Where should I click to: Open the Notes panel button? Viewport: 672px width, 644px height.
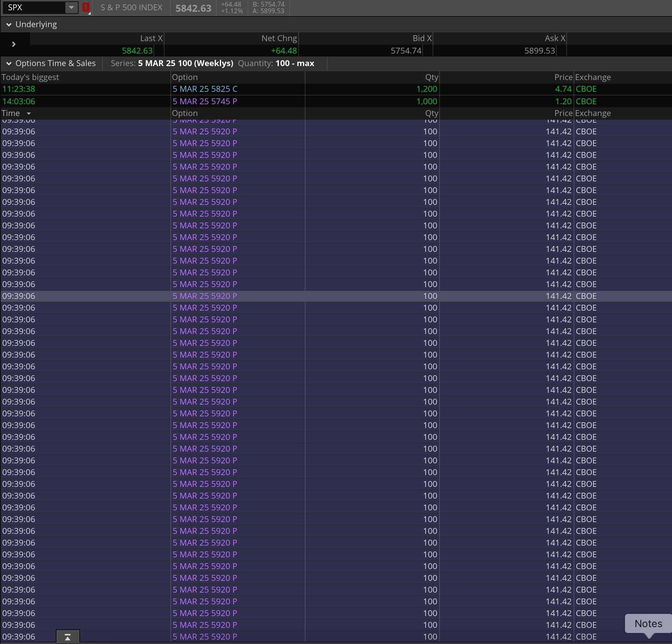(648, 623)
